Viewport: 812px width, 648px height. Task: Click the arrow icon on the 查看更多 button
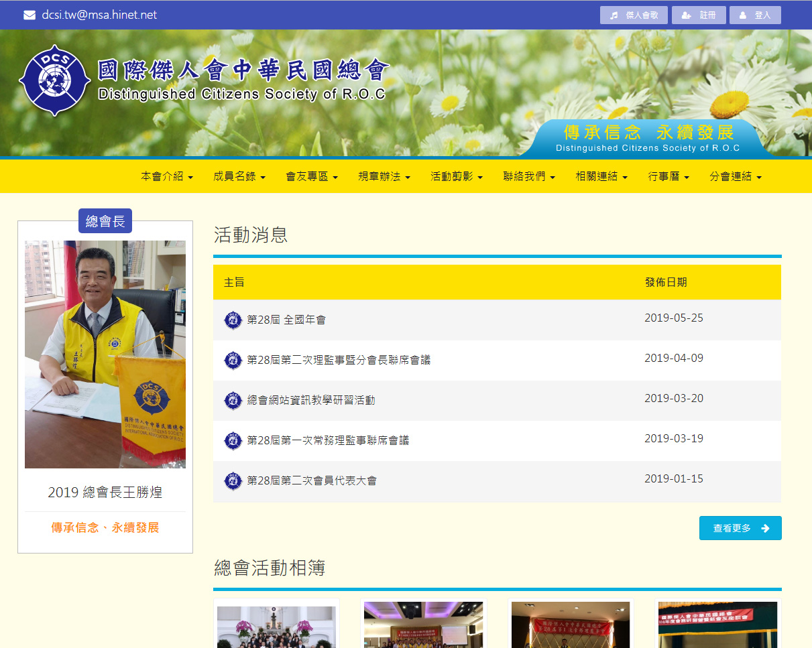coord(765,528)
